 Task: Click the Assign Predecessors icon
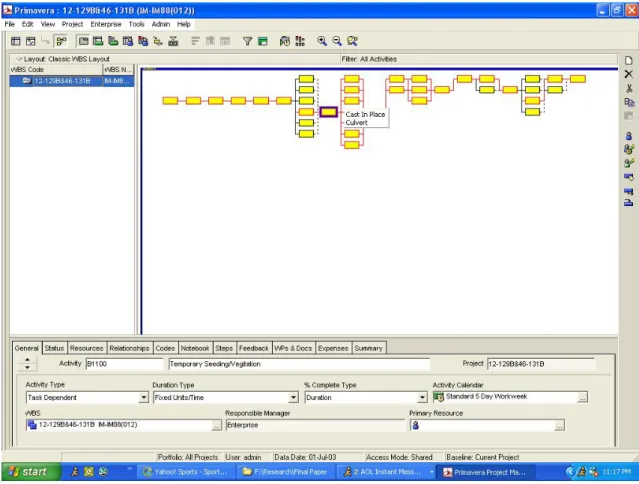tap(629, 177)
